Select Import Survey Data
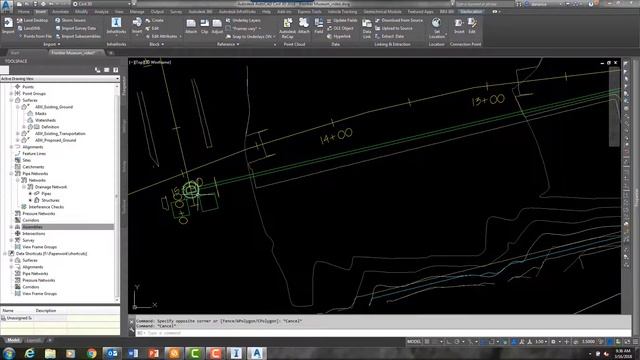 tap(76, 28)
